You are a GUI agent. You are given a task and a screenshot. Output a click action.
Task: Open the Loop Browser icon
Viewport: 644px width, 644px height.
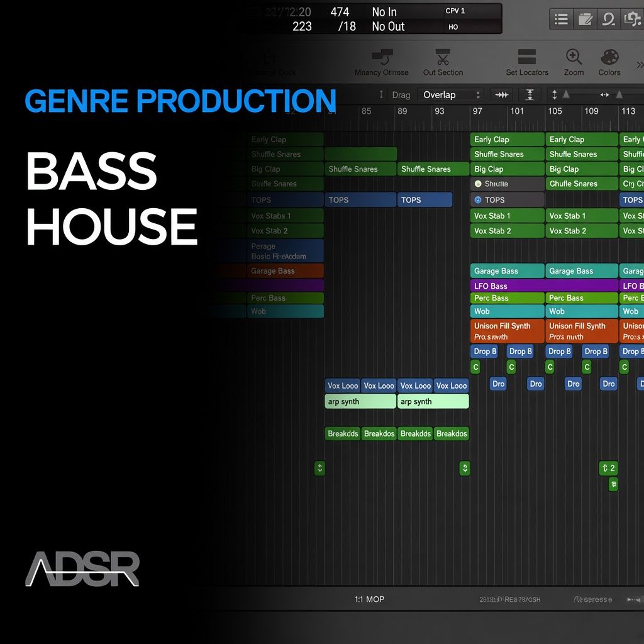click(x=608, y=19)
